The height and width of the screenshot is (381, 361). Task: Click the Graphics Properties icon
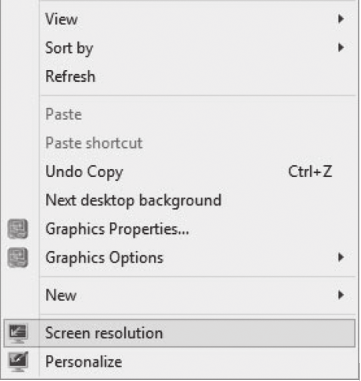(18, 229)
